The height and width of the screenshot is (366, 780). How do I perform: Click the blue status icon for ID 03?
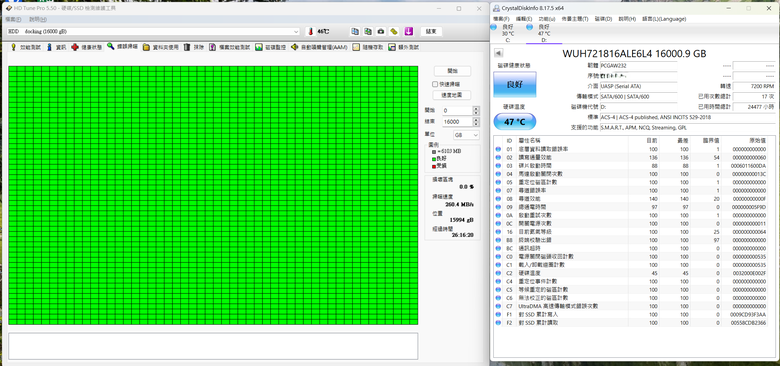click(x=498, y=166)
